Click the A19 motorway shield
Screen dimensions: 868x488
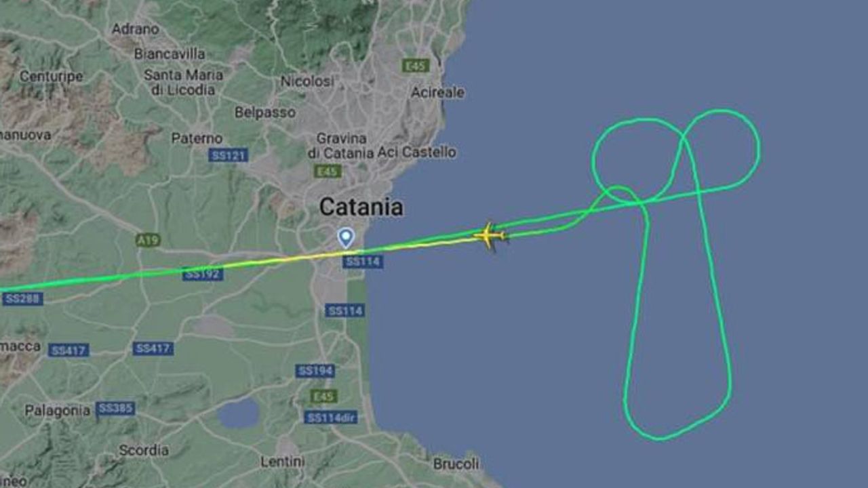147,240
